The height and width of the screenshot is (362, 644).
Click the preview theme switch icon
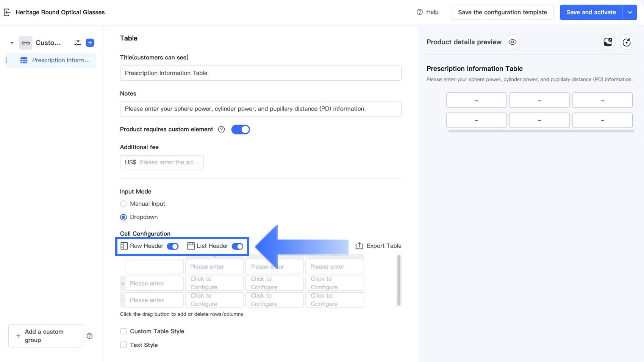(x=608, y=42)
